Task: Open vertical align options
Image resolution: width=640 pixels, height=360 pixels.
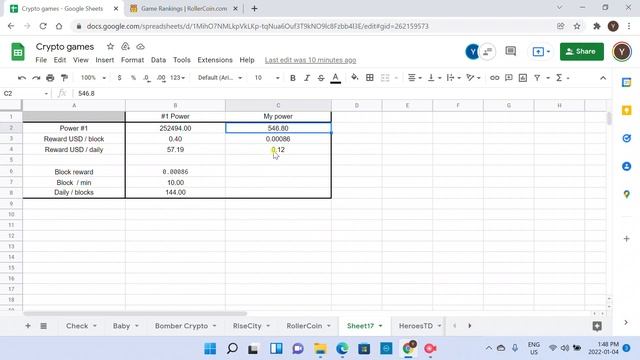Action: click(434, 78)
